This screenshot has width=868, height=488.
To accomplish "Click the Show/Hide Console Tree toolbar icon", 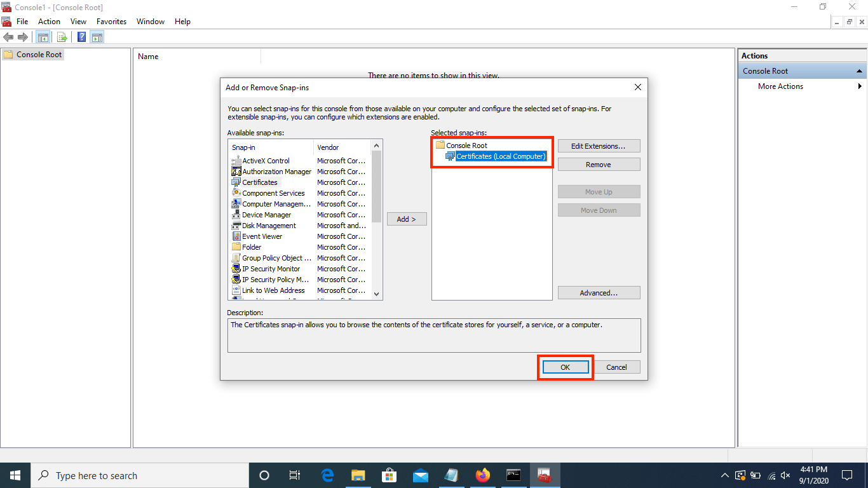I will 43,37.
